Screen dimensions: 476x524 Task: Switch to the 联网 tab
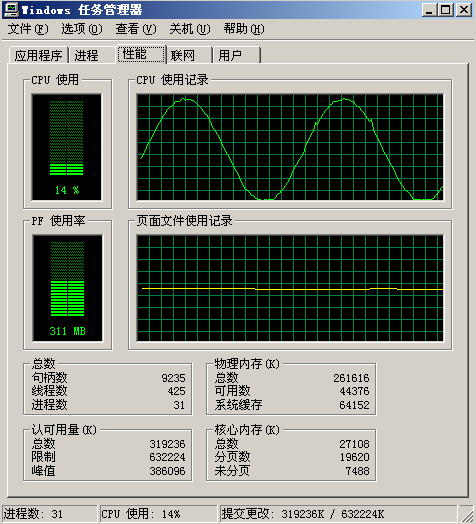(x=189, y=55)
